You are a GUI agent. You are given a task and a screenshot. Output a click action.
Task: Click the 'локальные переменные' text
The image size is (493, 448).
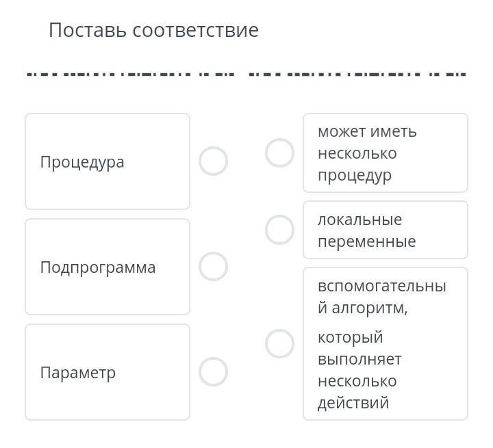(x=366, y=230)
